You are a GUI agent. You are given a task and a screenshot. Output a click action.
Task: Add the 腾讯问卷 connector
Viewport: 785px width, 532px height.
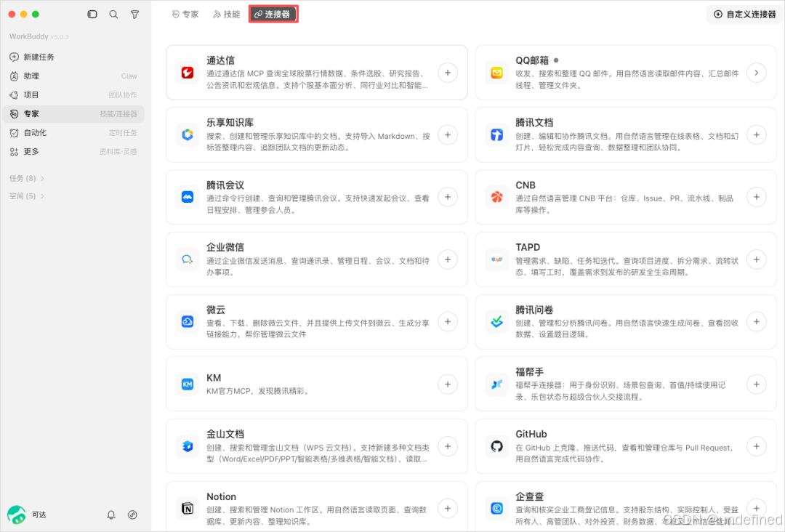(757, 321)
